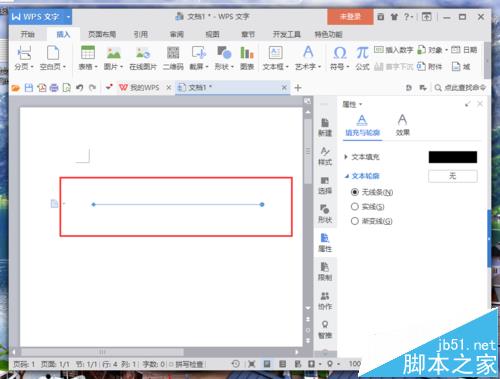The height and width of the screenshot is (379, 500).
Task: Open the 形状 shapes tool in ribbon
Action: coord(224,57)
